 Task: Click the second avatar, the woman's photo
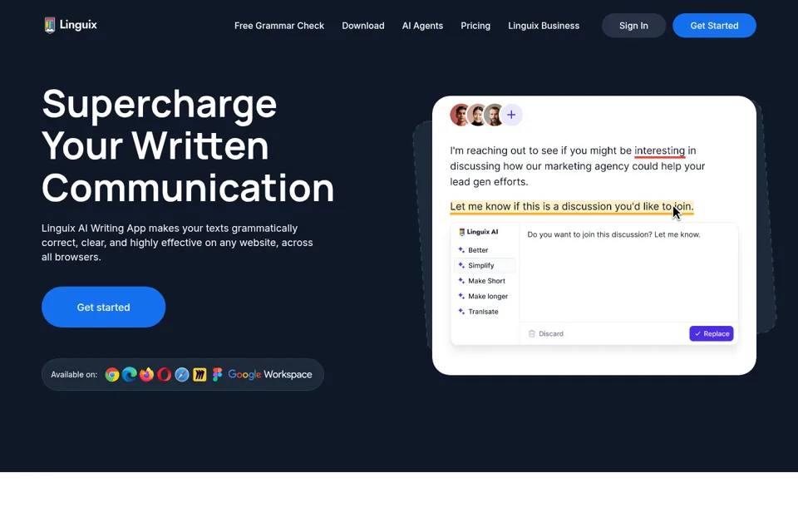[477, 115]
